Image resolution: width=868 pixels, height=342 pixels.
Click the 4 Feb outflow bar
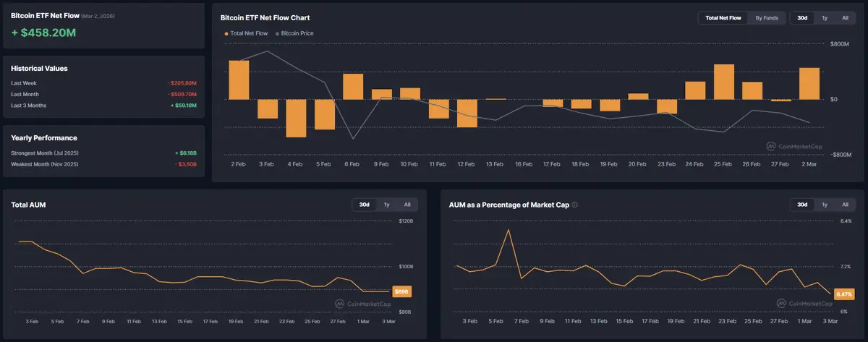point(296,119)
